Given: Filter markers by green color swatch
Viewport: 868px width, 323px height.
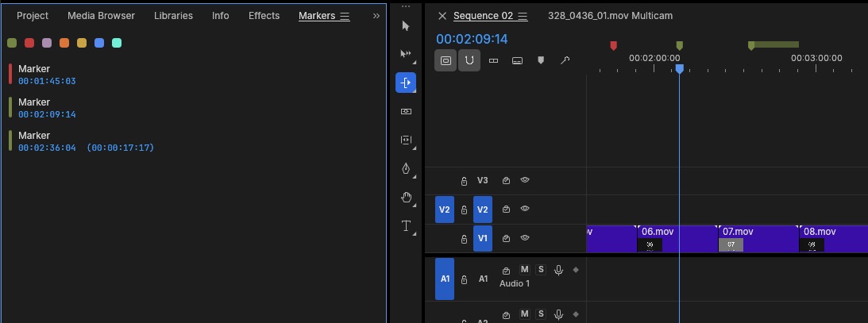Looking at the screenshot, I should point(12,43).
